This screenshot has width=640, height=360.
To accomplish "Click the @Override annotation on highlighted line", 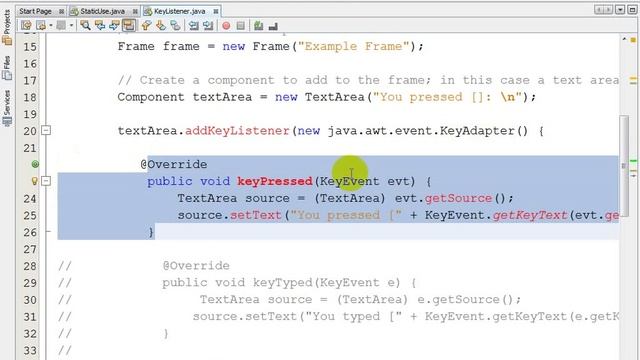I will click(174, 164).
